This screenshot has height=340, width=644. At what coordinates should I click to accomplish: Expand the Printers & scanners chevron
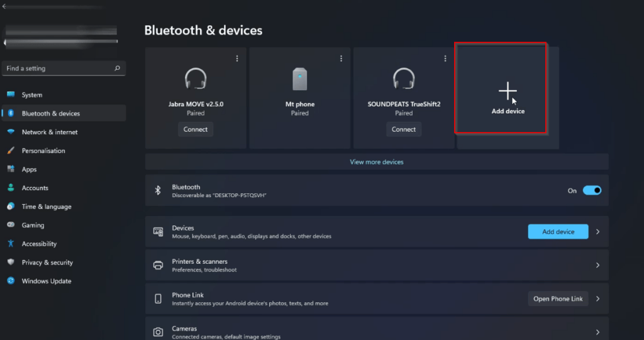point(598,265)
